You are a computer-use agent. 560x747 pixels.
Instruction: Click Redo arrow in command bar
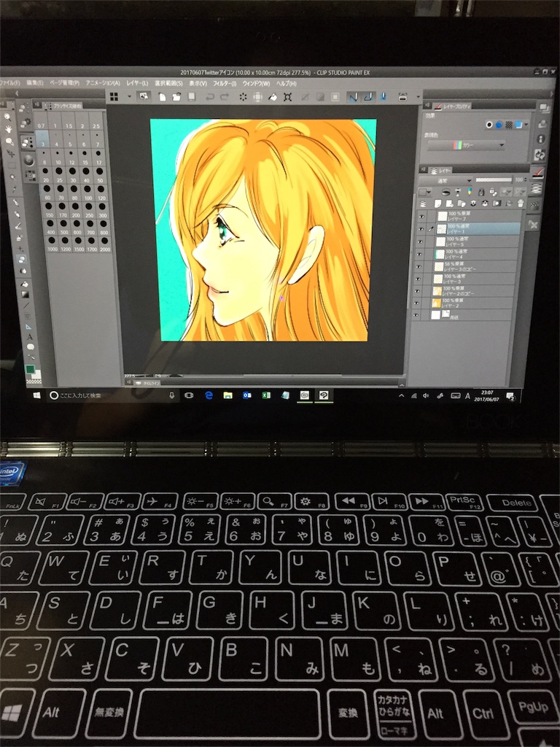point(225,97)
